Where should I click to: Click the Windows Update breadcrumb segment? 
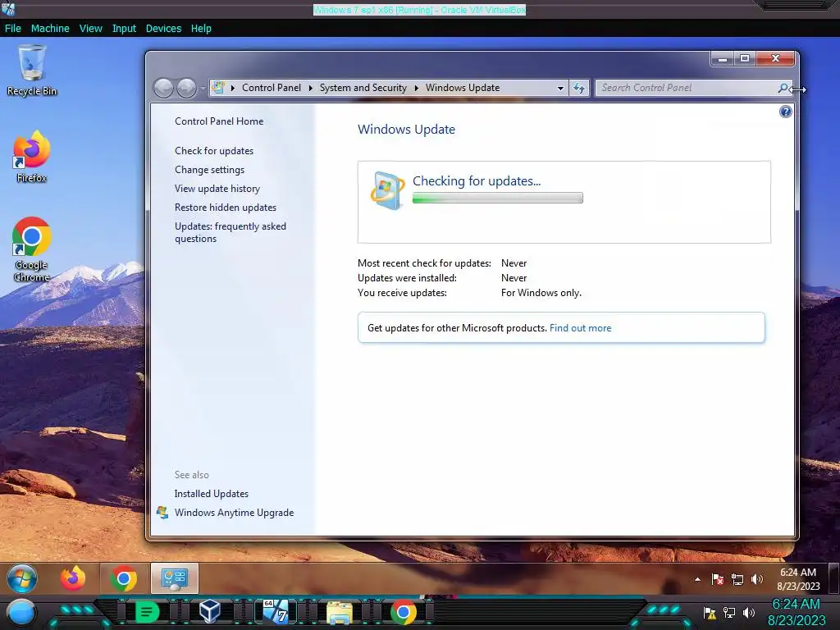tap(463, 88)
